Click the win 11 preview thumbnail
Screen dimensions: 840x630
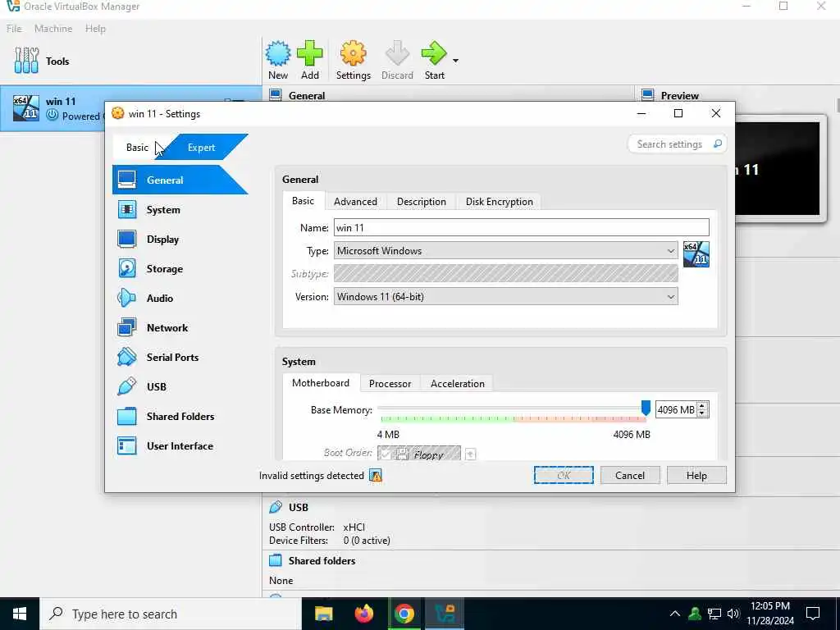778,169
